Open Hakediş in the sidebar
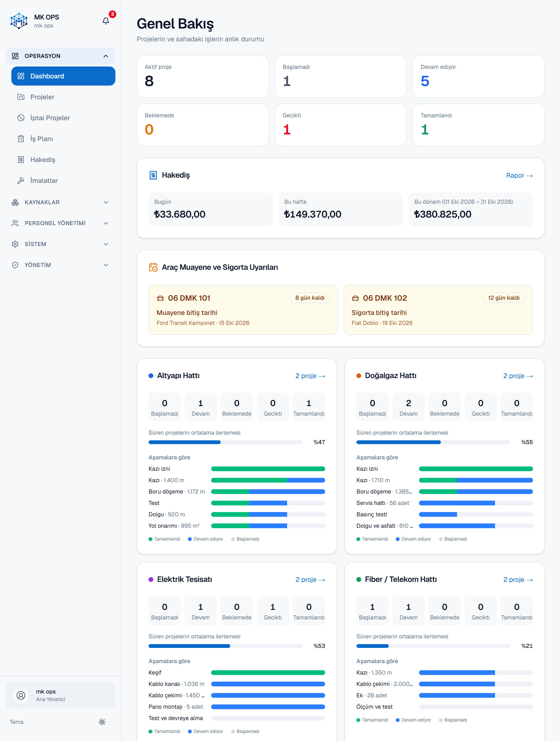This screenshot has height=741, width=560. 63,160
